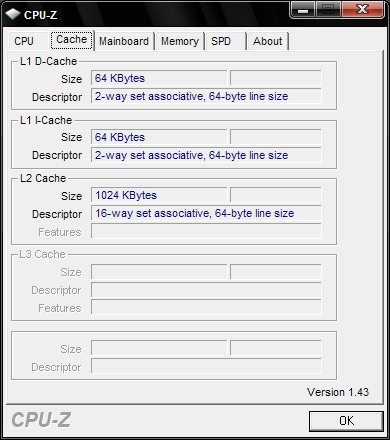The width and height of the screenshot is (390, 440).
Task: Click the CPU-Z logo text at bottom
Action: [x=41, y=420]
